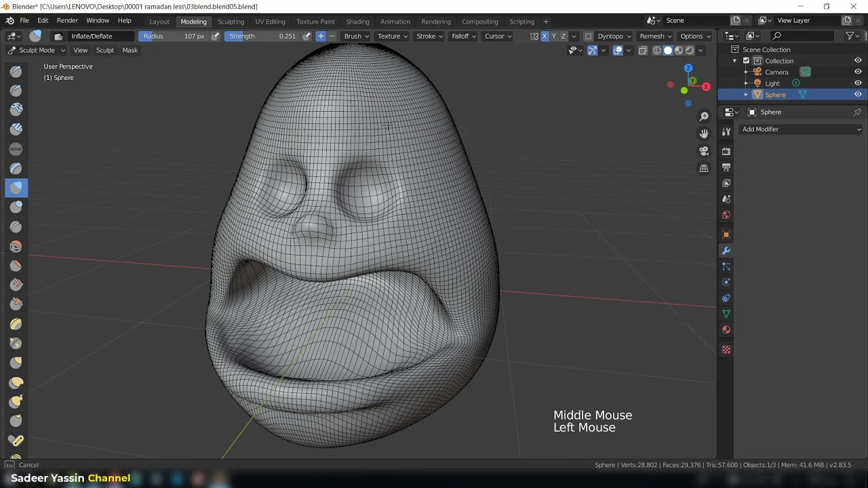Open the File menu
Image resolution: width=868 pixels, height=488 pixels.
pos(24,21)
